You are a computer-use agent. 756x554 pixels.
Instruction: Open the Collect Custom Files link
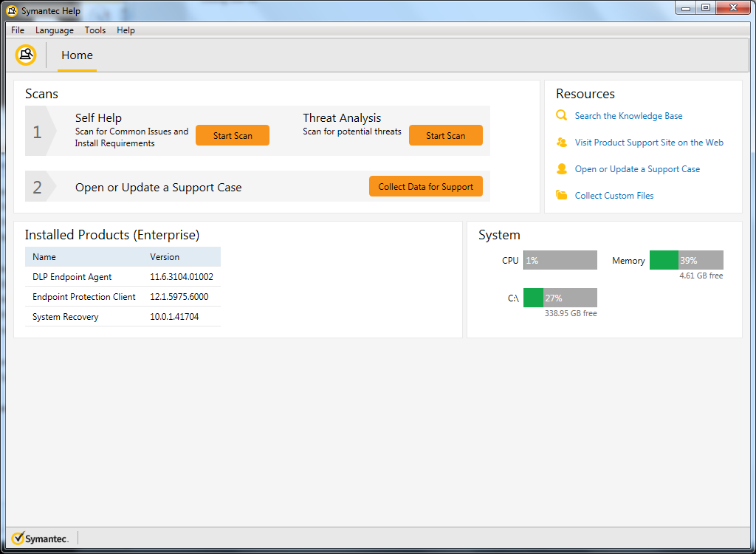point(614,196)
